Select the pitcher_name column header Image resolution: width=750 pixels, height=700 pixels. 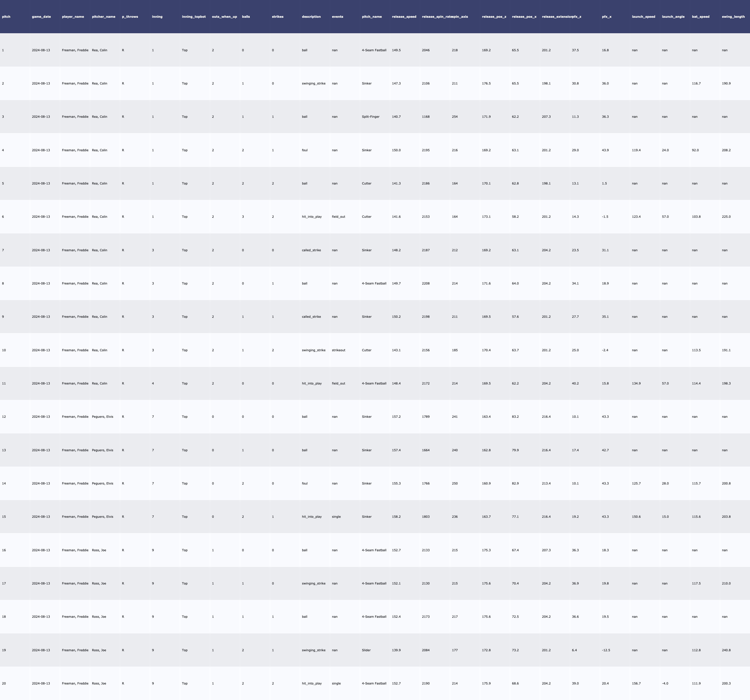(x=103, y=16)
